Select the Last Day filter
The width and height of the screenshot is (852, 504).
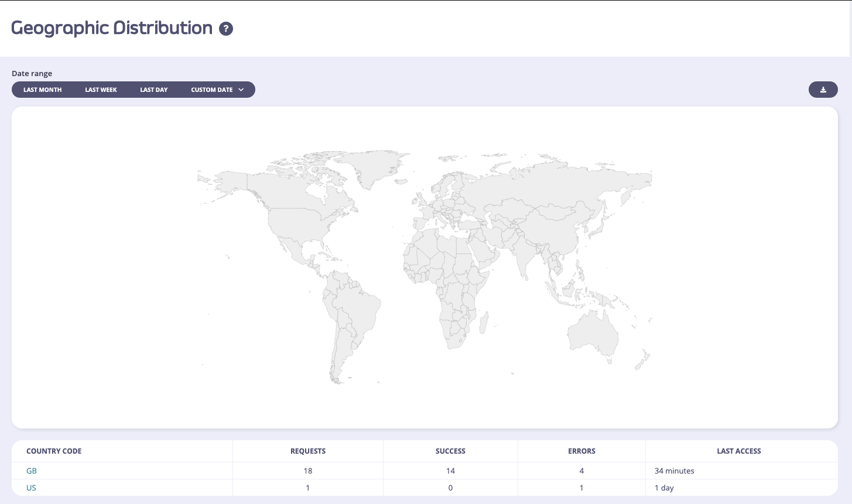(x=153, y=90)
